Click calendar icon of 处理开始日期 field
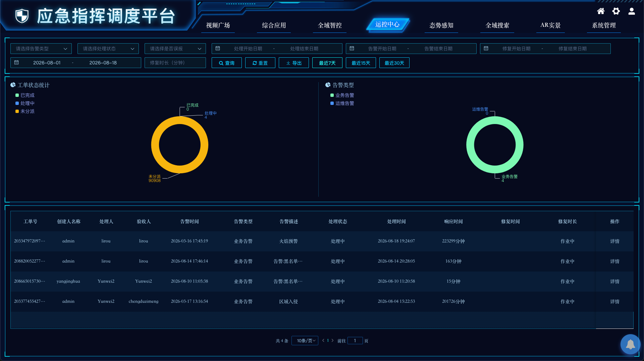The image size is (644, 361). (x=218, y=49)
